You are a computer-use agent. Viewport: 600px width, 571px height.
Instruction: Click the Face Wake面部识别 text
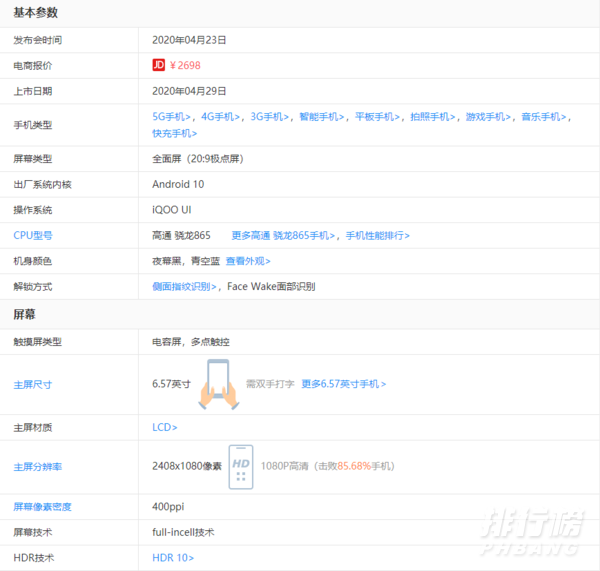tap(271, 287)
